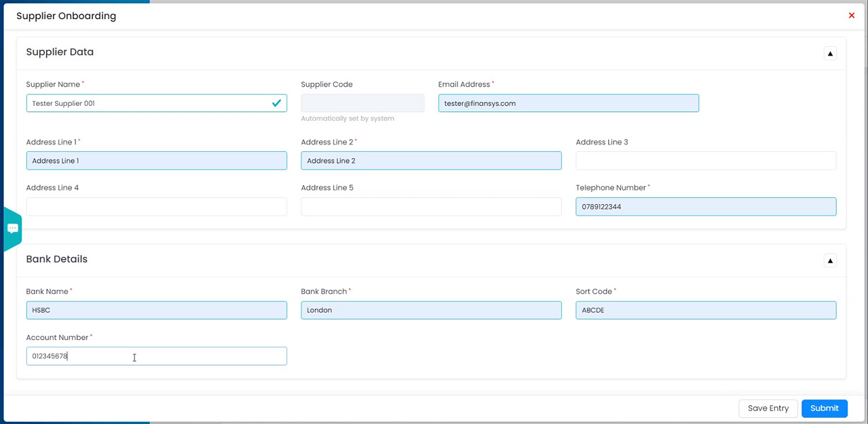The height and width of the screenshot is (424, 868).
Task: Select the empty Address Line 5 field
Action: coord(431,207)
